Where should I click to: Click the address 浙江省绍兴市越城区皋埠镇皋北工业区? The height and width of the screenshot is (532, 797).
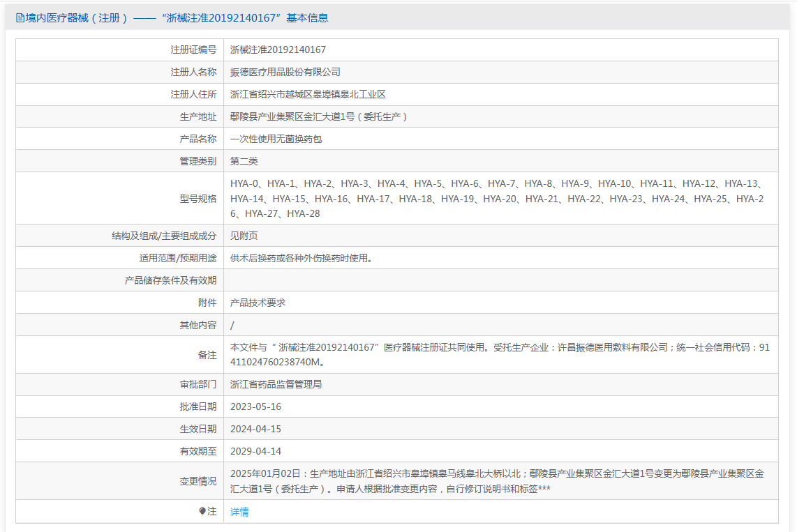308,94
